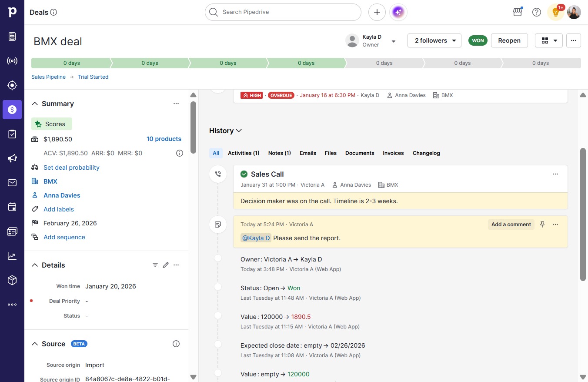Click the ACV info icon
The image size is (588, 382).
[179, 153]
